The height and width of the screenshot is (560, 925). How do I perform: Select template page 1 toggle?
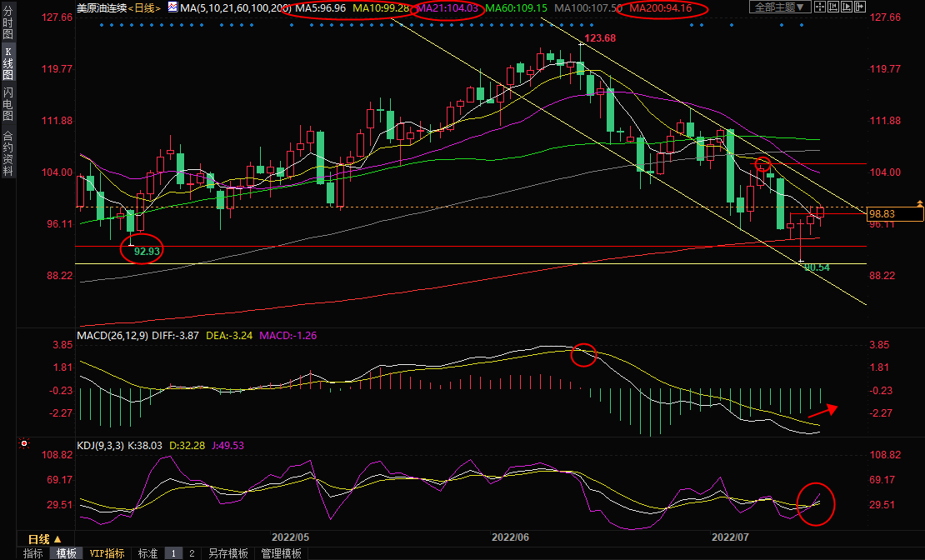[172, 553]
